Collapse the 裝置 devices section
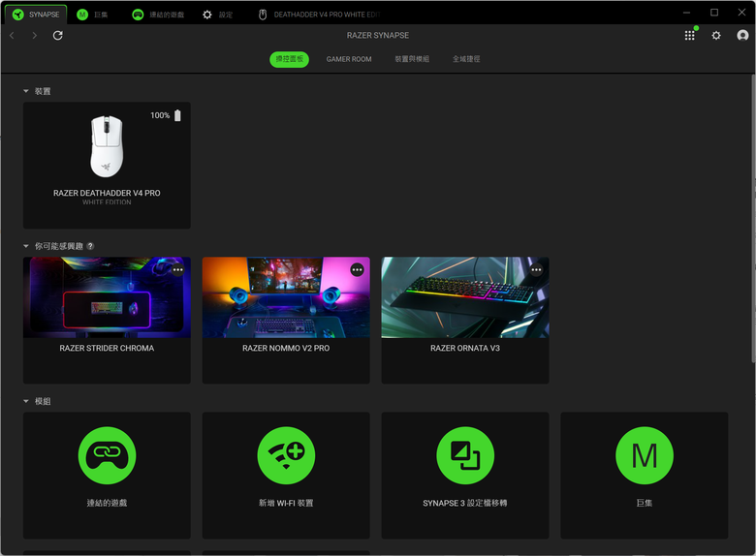 coord(26,91)
